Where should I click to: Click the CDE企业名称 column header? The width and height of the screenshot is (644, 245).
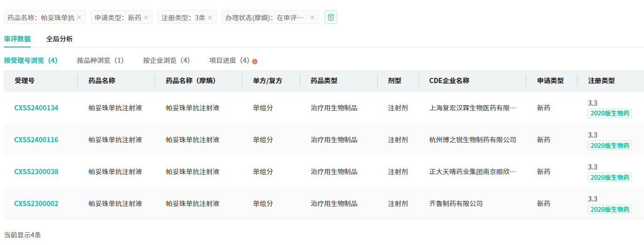tap(449, 81)
